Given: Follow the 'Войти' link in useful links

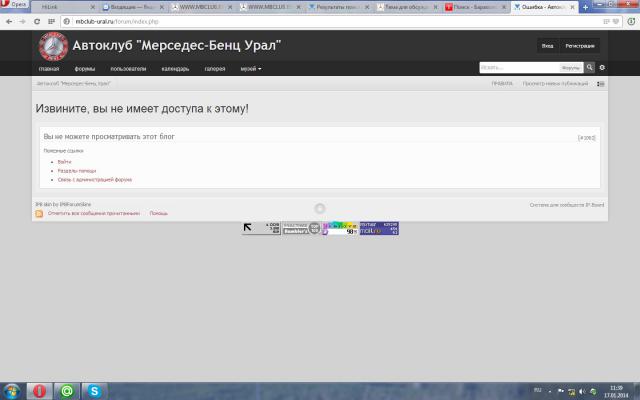Looking at the screenshot, I should [x=64, y=161].
